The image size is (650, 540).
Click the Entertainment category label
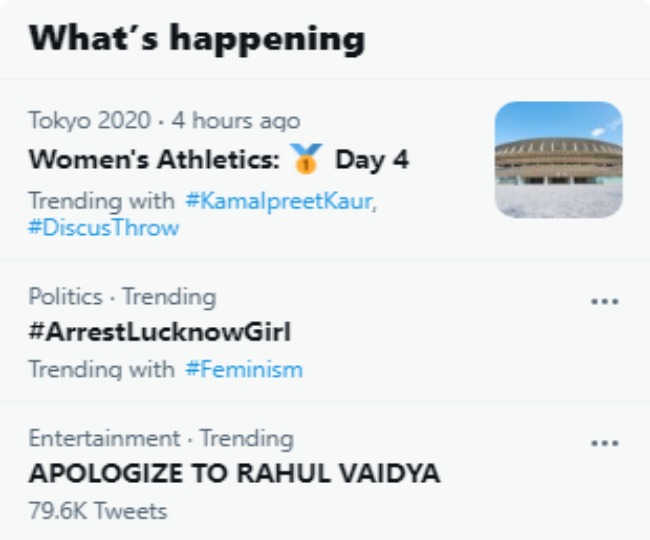point(103,438)
